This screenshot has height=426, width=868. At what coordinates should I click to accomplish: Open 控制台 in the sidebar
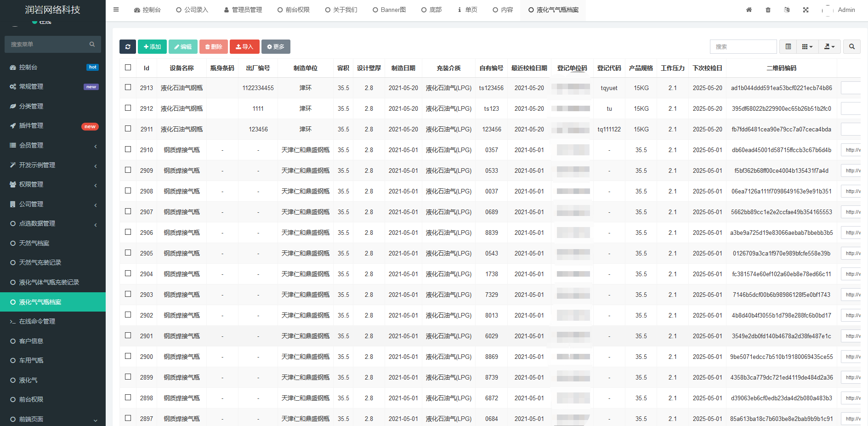click(53, 67)
